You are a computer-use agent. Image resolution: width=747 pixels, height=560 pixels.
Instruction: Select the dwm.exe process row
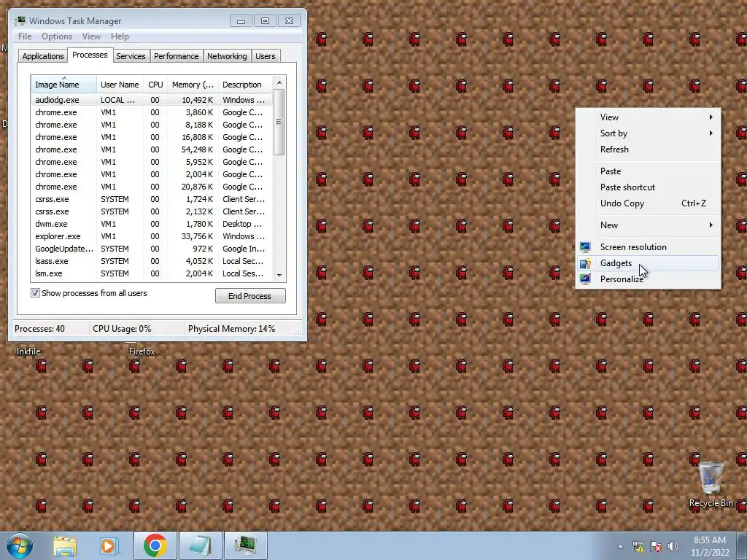click(x=152, y=224)
